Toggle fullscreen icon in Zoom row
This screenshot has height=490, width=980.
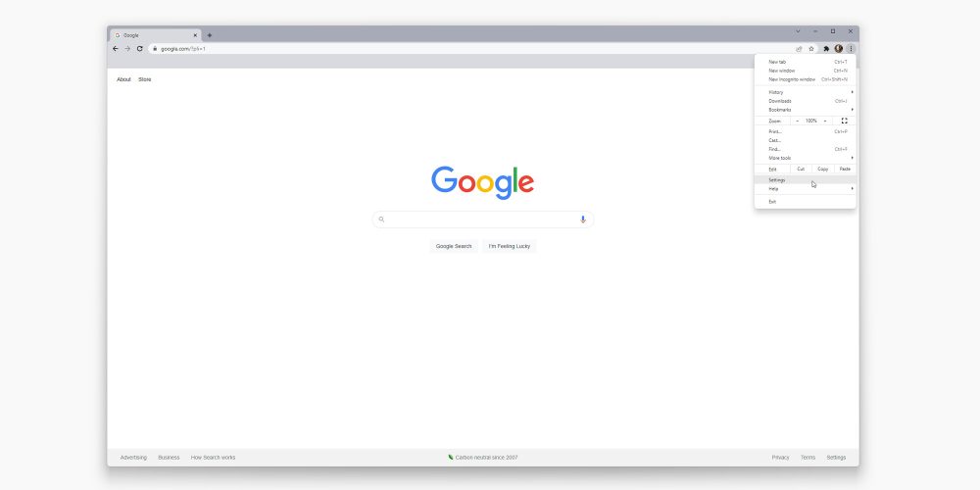845,121
